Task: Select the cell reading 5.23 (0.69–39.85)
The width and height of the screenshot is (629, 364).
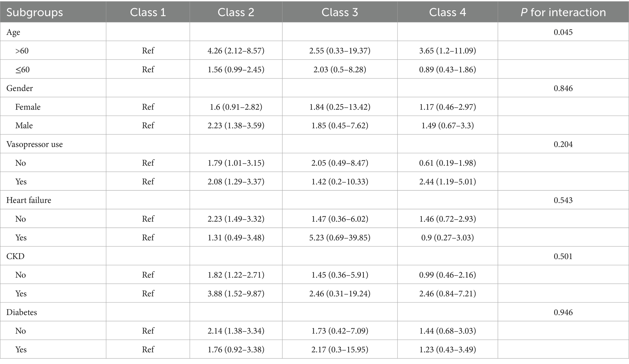Action: point(340,237)
